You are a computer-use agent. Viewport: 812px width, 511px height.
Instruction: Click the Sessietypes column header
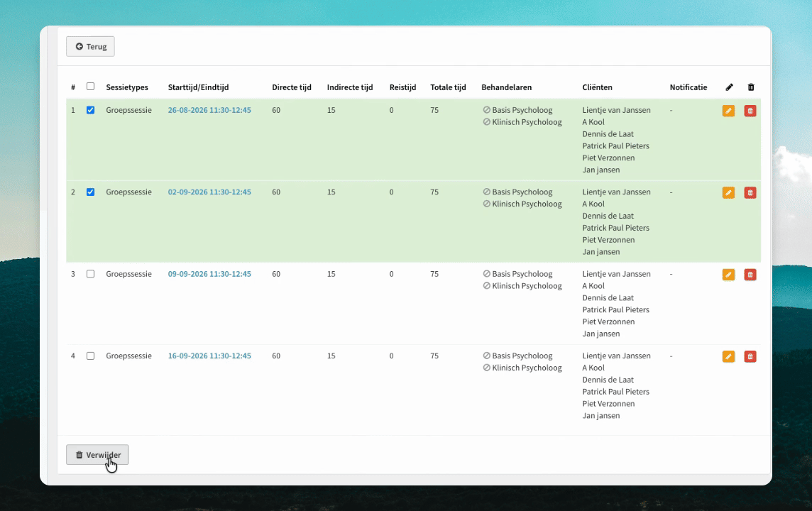pos(127,87)
